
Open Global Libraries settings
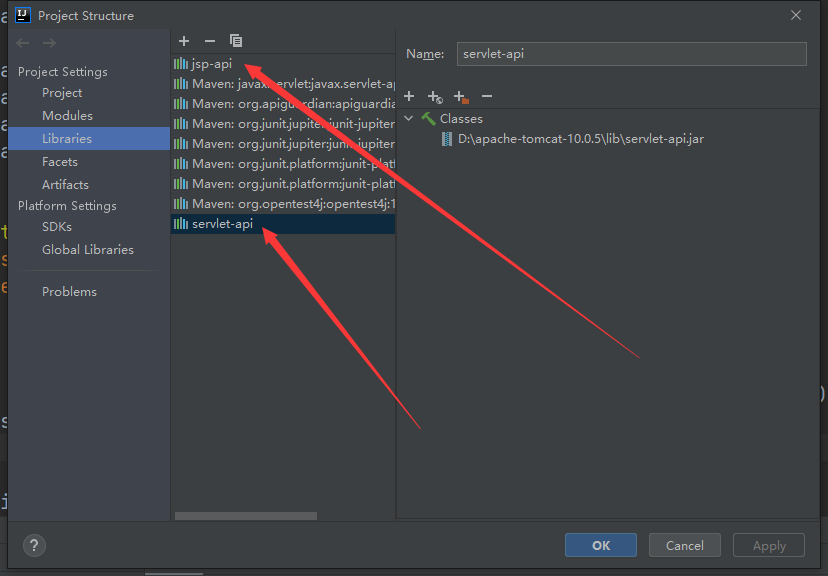88,250
